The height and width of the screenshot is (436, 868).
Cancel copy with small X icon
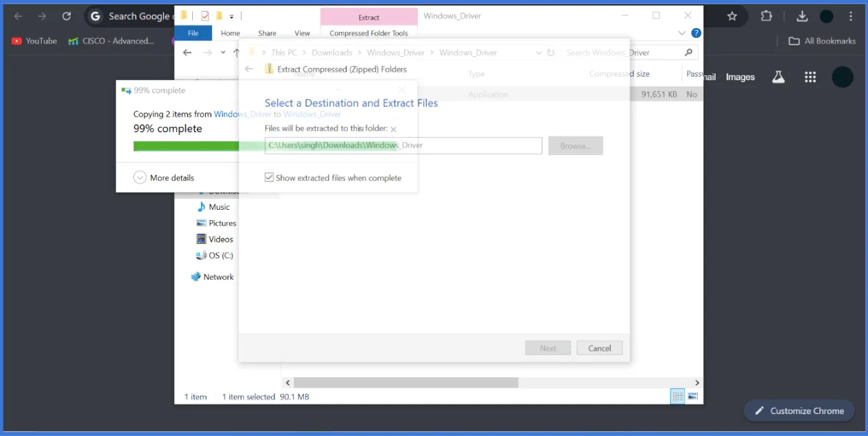point(393,129)
